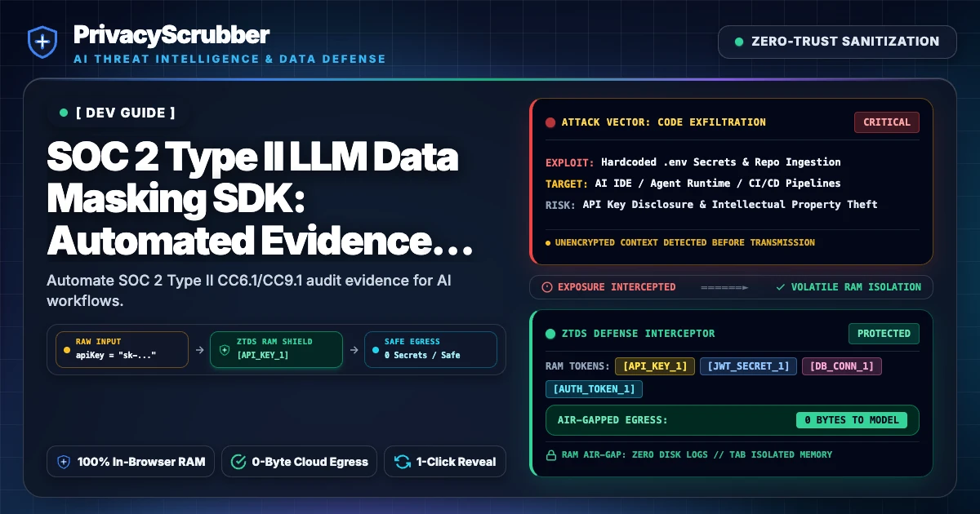Image resolution: width=980 pixels, height=514 pixels.
Task: Click the yellow dot in Raw Input box
Action: pyautogui.click(x=67, y=348)
